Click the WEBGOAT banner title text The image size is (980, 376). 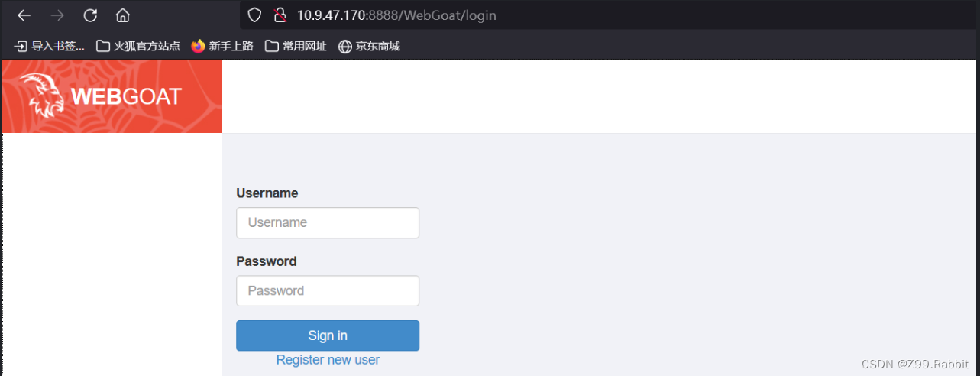pos(126,96)
